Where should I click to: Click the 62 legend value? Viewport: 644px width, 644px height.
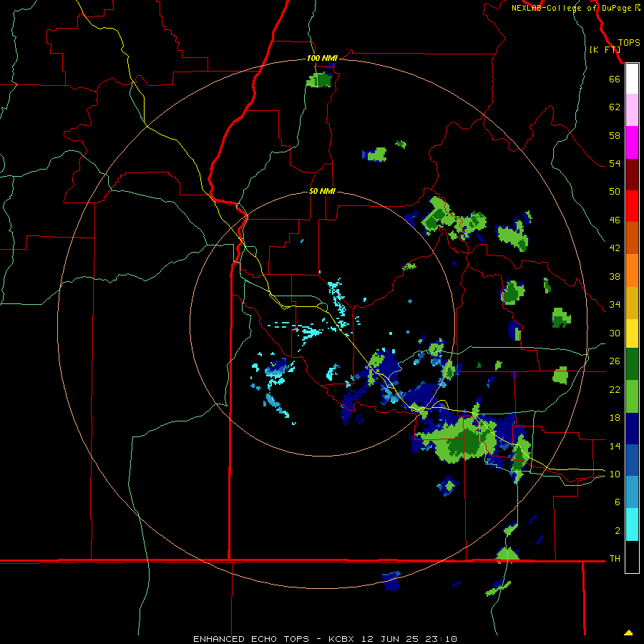point(615,107)
